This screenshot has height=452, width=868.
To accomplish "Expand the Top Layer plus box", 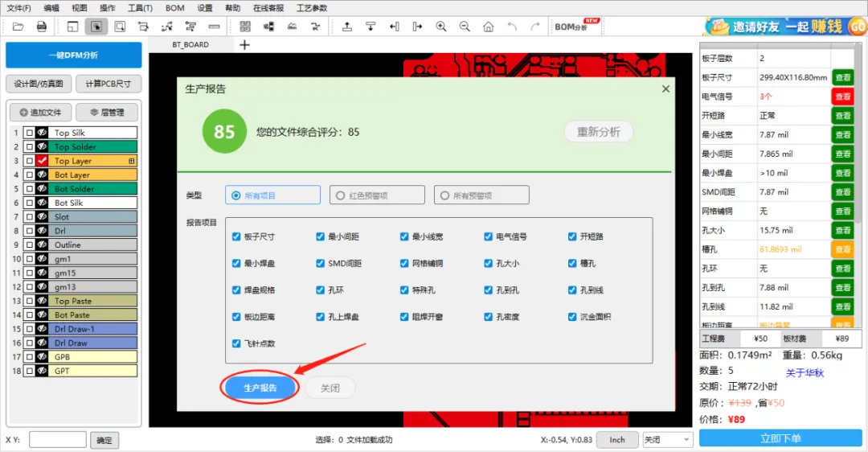I will [131, 161].
